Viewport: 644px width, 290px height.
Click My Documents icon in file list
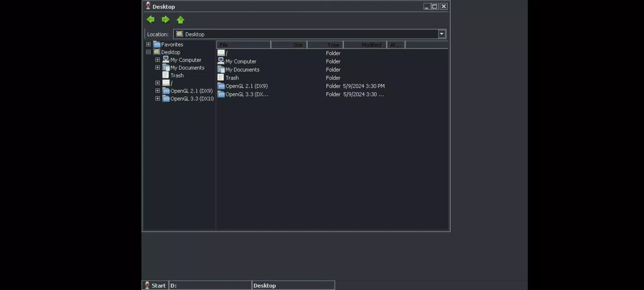[x=221, y=69]
